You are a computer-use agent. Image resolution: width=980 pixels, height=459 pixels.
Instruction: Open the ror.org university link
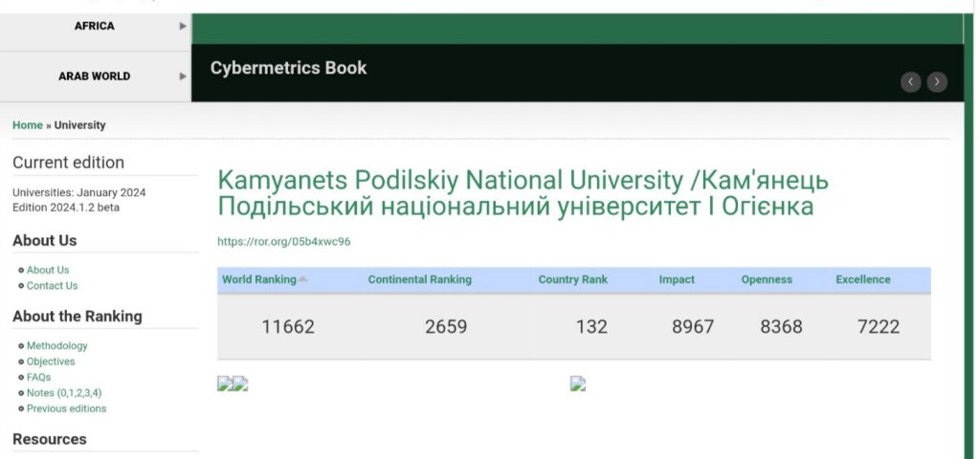(x=284, y=242)
